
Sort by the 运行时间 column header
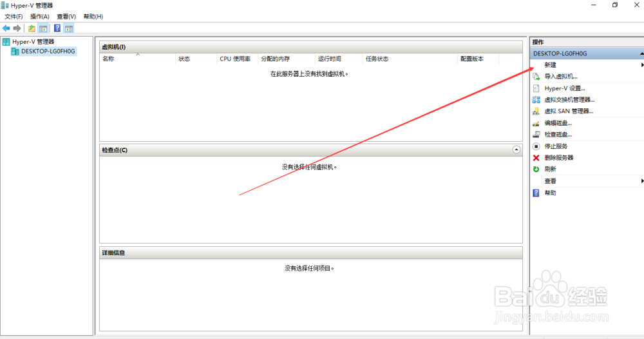click(x=339, y=59)
